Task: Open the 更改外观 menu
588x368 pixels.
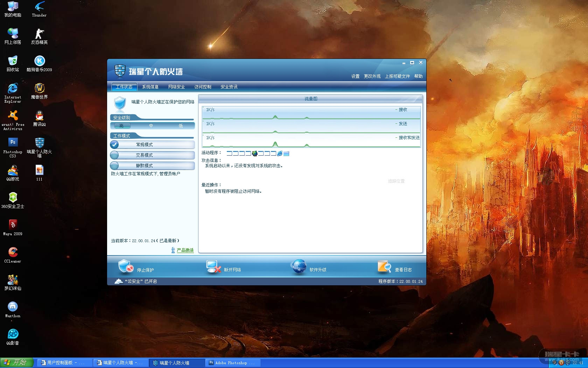Action: click(x=372, y=76)
